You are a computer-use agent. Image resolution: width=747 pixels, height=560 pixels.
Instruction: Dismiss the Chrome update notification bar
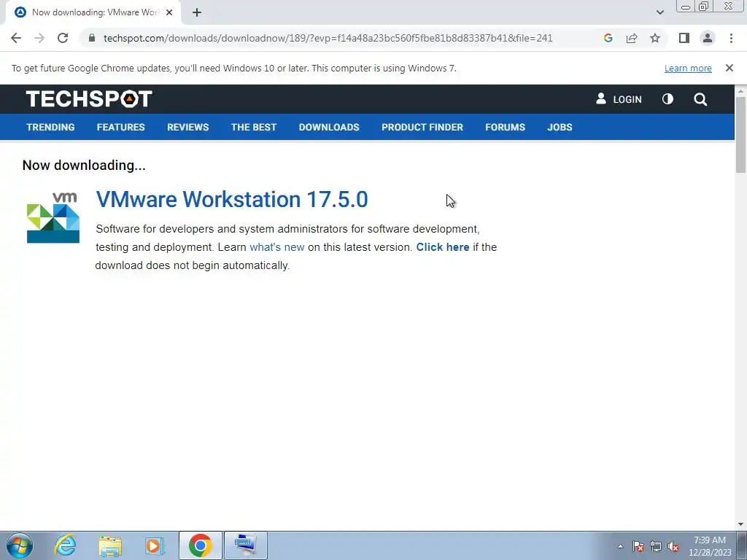click(729, 68)
